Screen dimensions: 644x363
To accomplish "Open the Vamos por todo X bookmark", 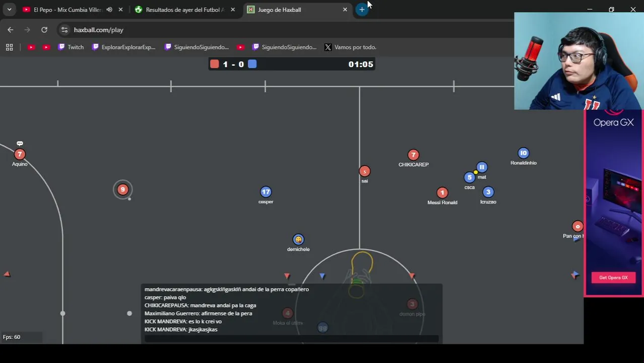I will point(350,47).
